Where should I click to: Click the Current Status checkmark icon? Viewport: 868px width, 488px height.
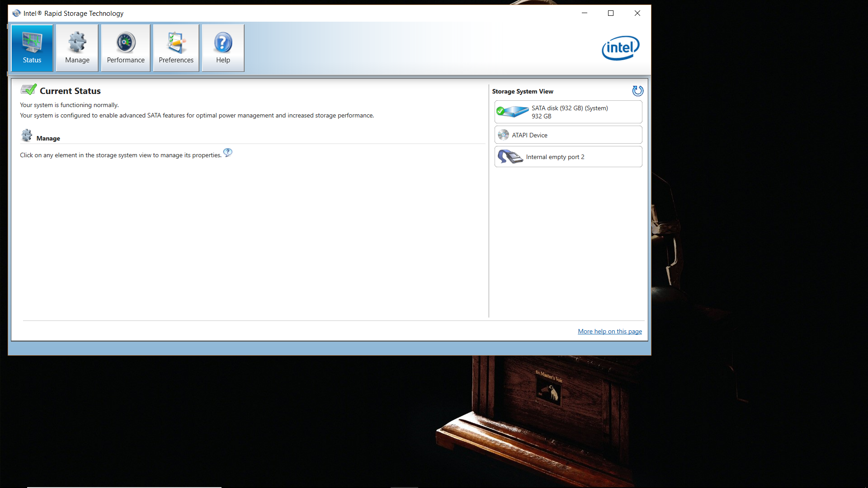pos(28,89)
